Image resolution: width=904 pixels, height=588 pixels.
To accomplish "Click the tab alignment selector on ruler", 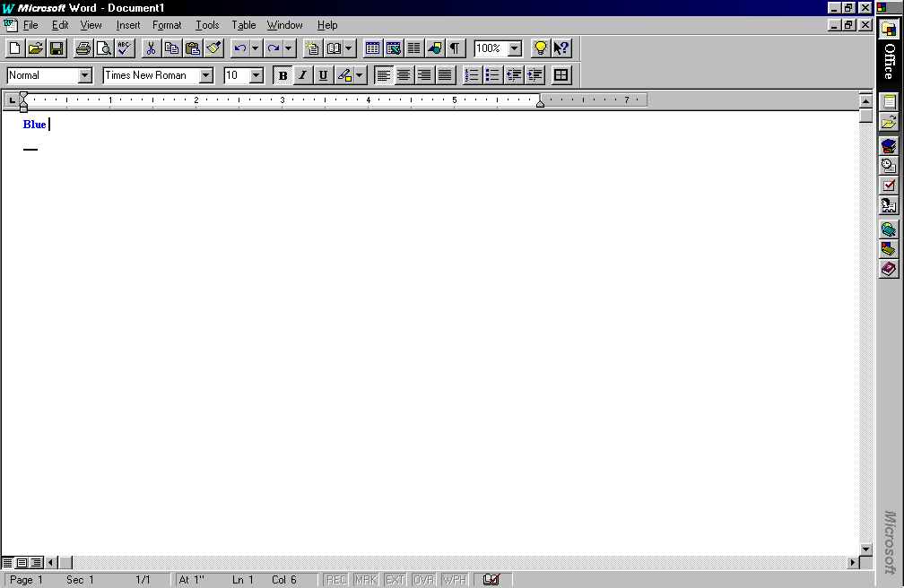I will (13, 100).
